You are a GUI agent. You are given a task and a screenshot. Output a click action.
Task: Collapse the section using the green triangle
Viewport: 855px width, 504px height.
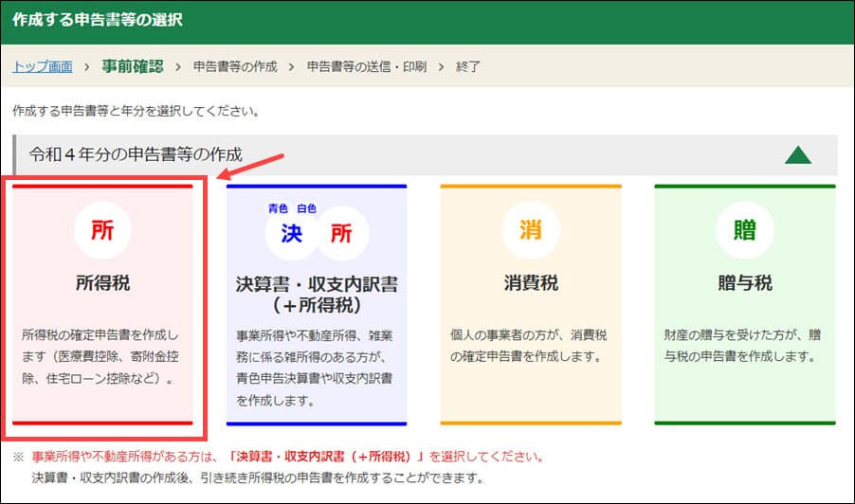click(798, 154)
